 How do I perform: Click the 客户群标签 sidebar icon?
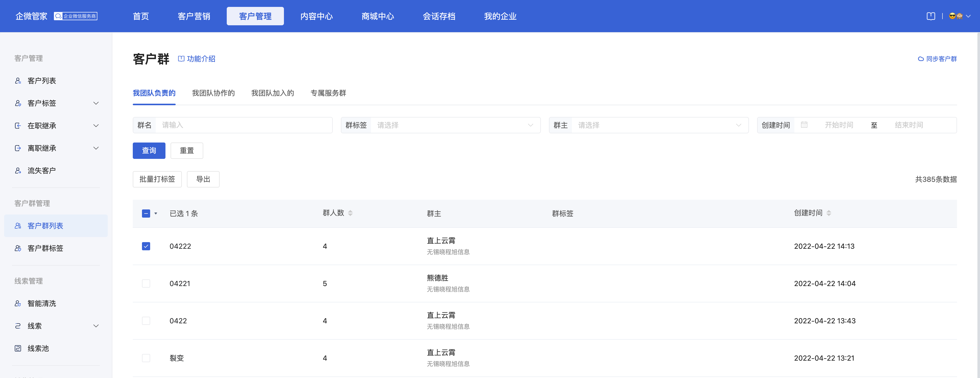click(x=18, y=248)
